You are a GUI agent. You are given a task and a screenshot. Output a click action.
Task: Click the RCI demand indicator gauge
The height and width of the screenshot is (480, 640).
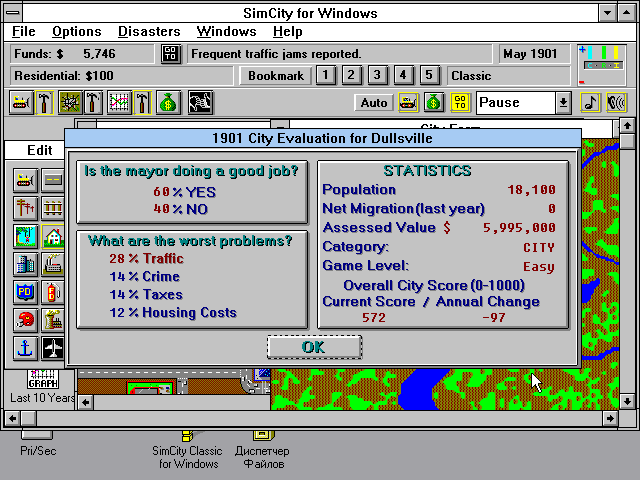coord(602,65)
